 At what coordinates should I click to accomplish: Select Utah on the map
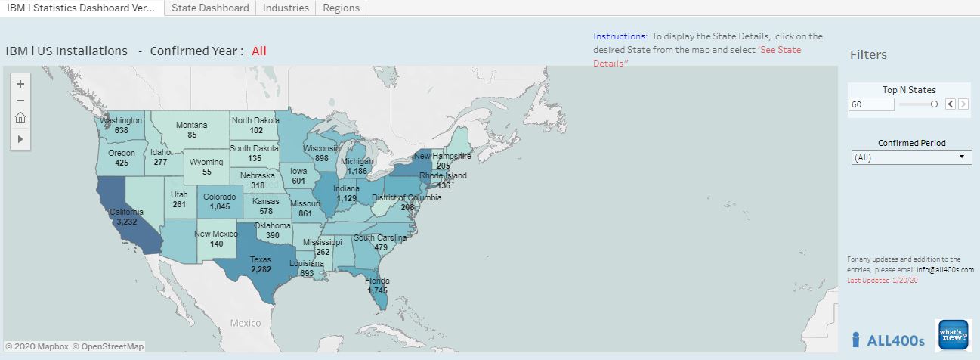point(179,200)
